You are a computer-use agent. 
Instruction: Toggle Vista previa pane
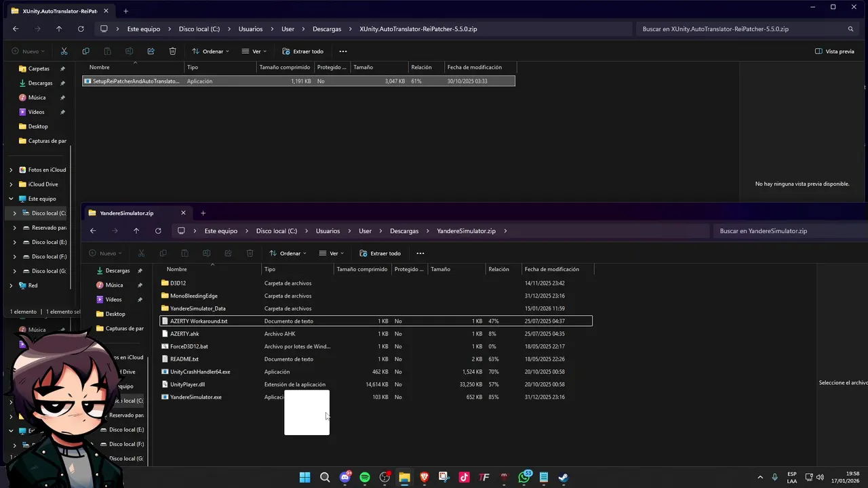[x=835, y=52]
